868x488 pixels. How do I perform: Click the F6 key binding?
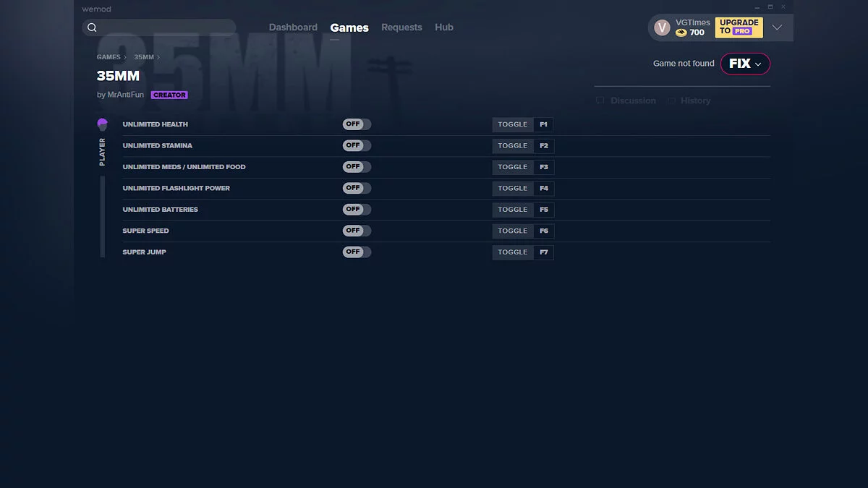tap(544, 231)
